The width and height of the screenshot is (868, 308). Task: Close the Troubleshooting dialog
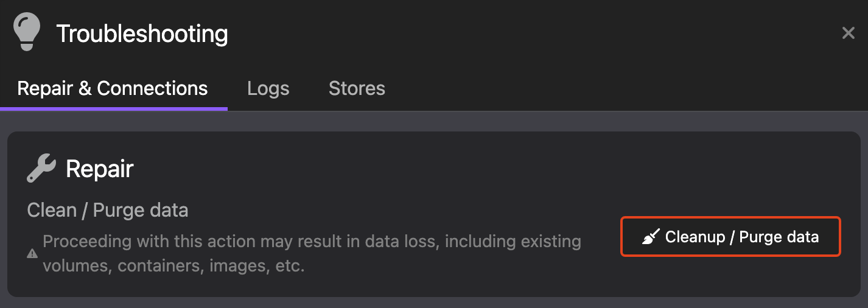(848, 33)
